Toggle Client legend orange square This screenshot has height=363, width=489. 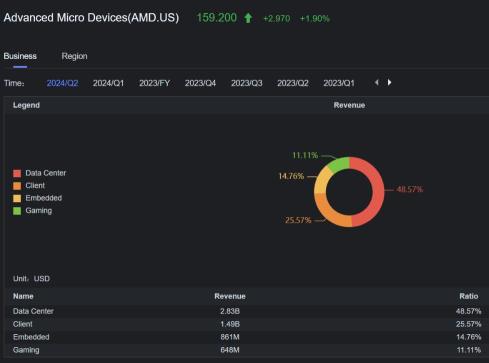coord(17,186)
